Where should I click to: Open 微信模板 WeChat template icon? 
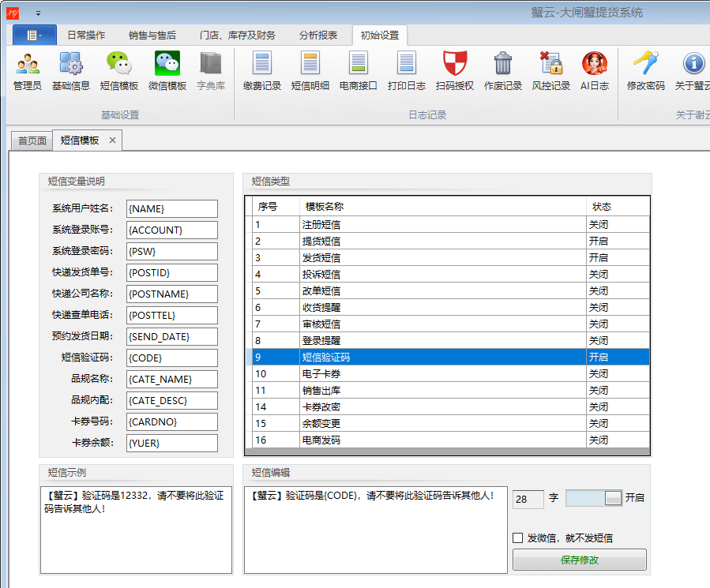[x=167, y=71]
